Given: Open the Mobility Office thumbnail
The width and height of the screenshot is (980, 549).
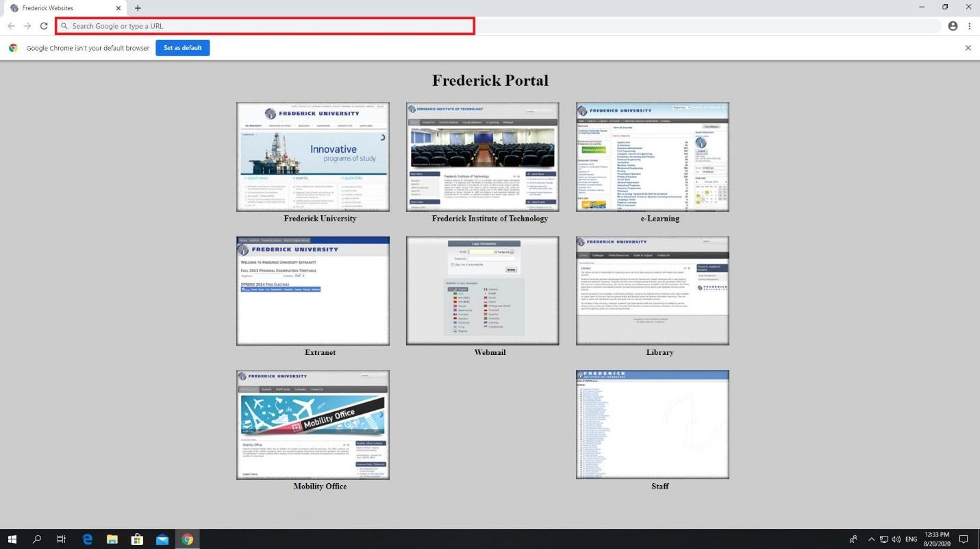Looking at the screenshot, I should tap(313, 424).
